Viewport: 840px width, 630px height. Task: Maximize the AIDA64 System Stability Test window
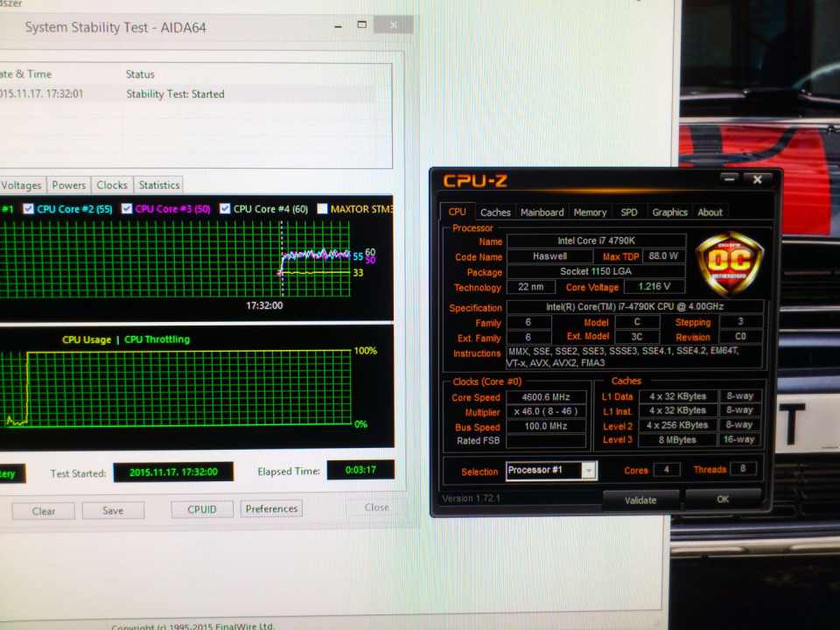(362, 24)
